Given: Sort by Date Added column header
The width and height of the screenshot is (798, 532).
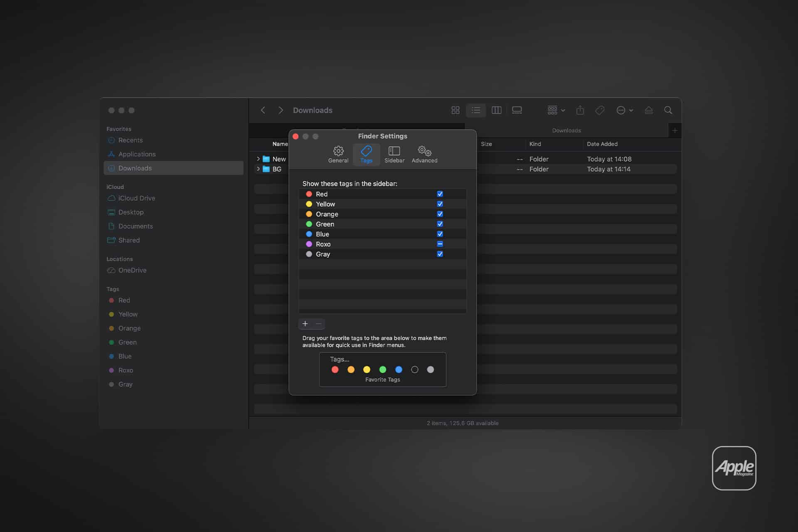Looking at the screenshot, I should [602, 144].
